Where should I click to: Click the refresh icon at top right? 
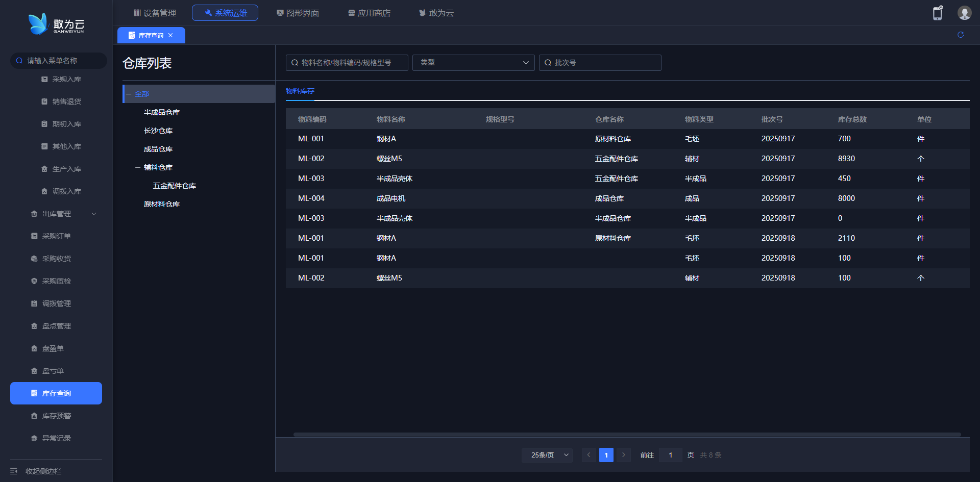(960, 35)
